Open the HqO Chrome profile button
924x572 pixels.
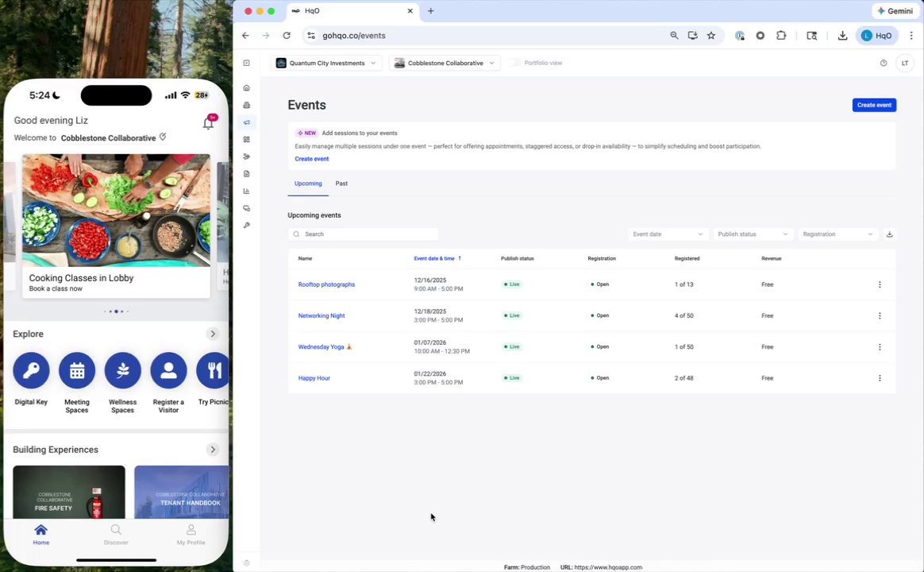(876, 36)
